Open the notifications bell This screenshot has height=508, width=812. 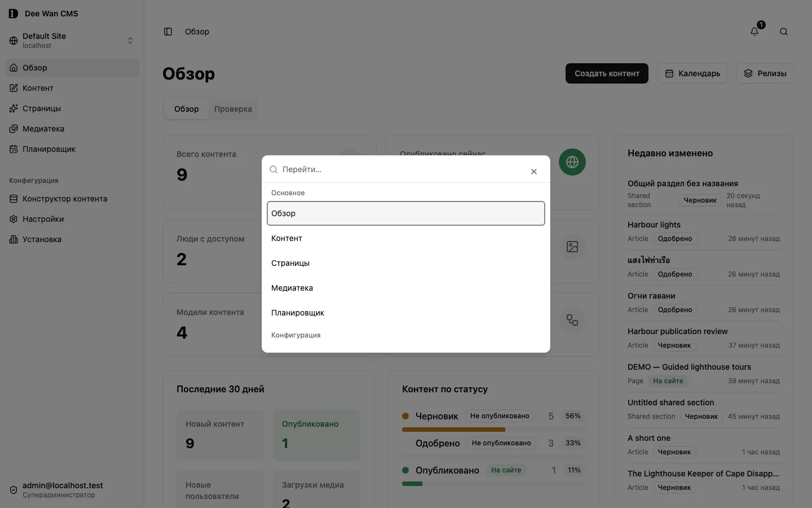click(754, 32)
